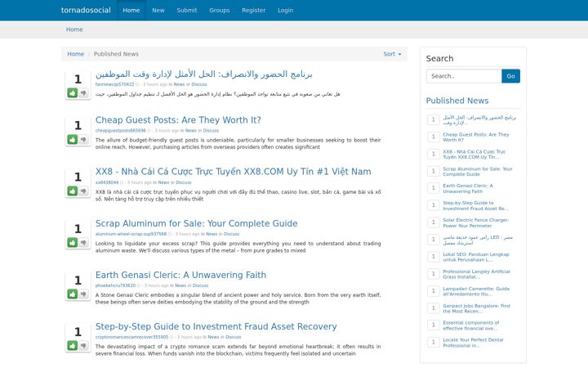588x368 pixels.
Task: Open Step-by-Step Investment Fraud article title
Action: click(216, 326)
